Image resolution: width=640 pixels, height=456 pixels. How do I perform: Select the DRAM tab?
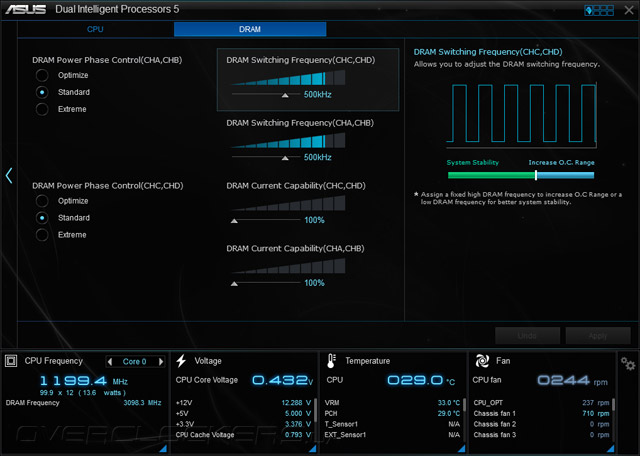click(x=250, y=29)
